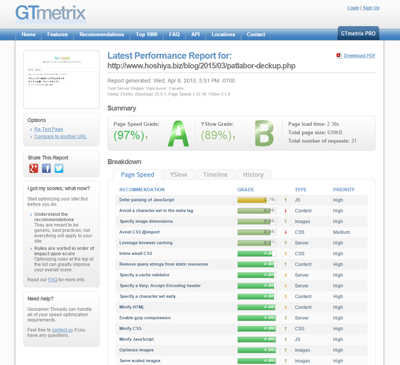
Task: Switch to the History tab
Action: (253, 175)
